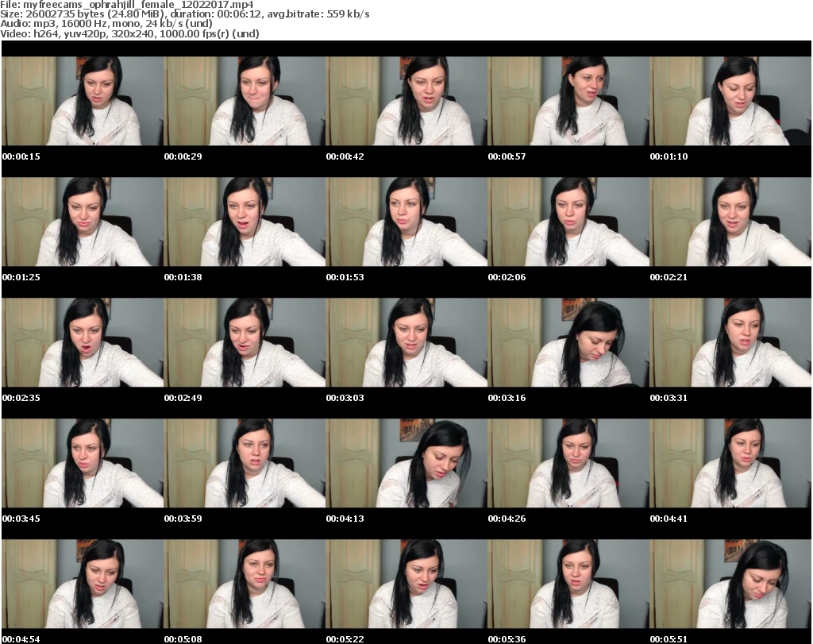Select the thumbnail frame at 00:02:21
This screenshot has height=644, width=813.
tap(730, 222)
